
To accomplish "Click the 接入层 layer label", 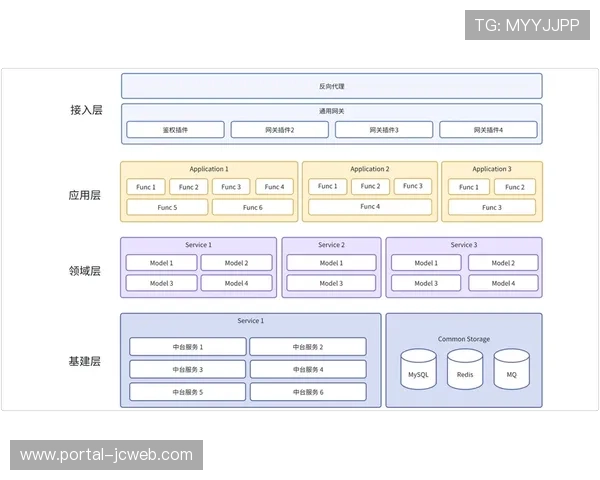I will tap(85, 110).
